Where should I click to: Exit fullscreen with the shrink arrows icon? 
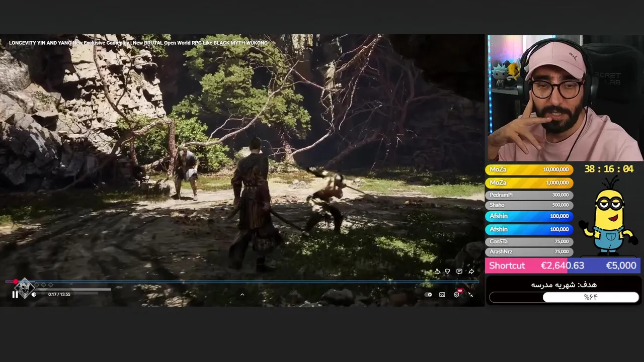(470, 295)
